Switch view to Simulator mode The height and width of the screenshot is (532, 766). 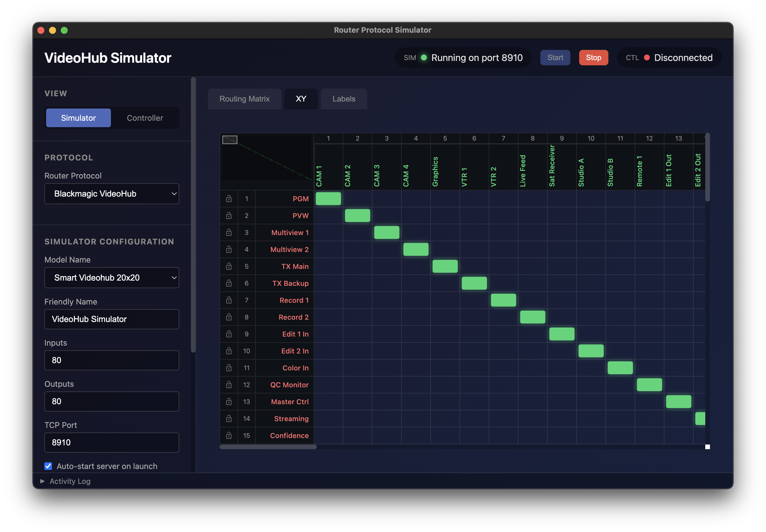point(79,118)
